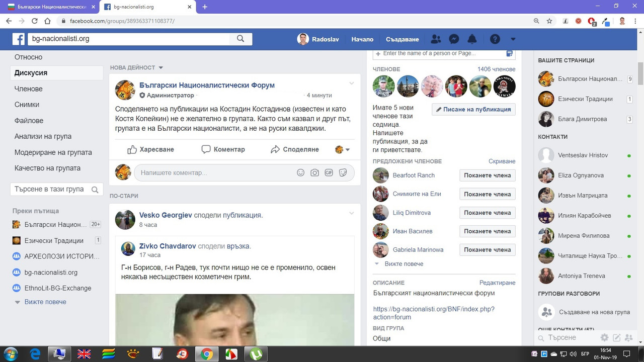Open the notifications bell icon
644x362 pixels.
472,39
